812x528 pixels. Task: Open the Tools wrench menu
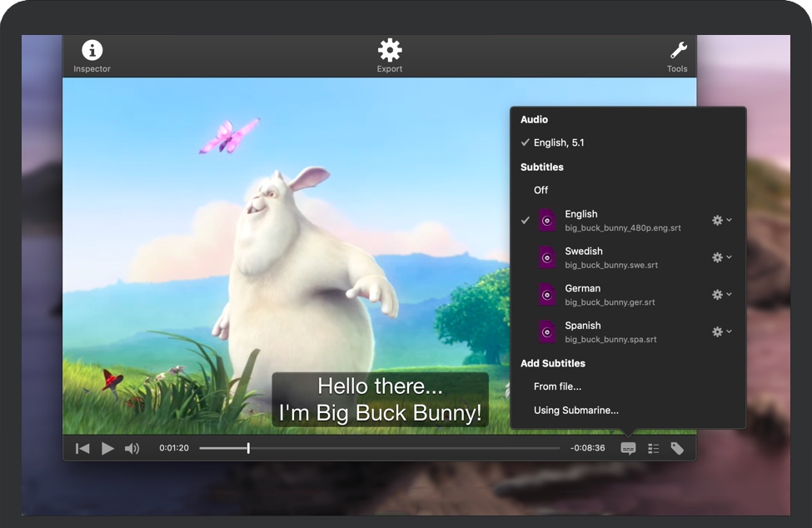678,51
